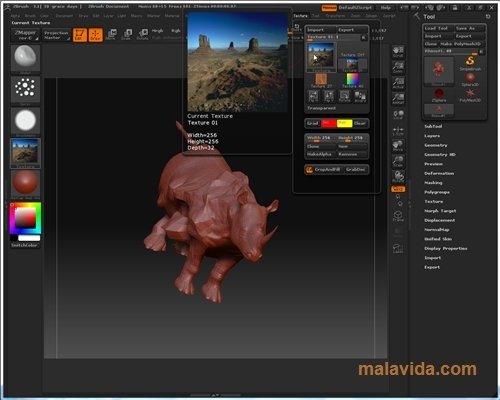
Task: Click SwitchColor below the color picker
Action: tap(24, 245)
